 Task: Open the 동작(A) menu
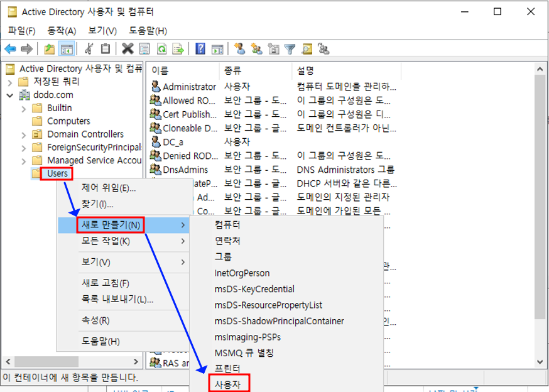click(62, 31)
